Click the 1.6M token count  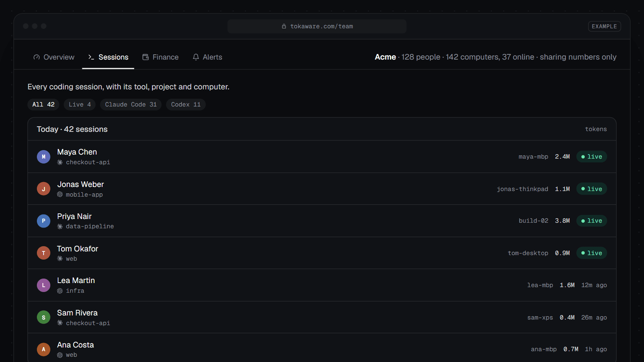[567, 285]
